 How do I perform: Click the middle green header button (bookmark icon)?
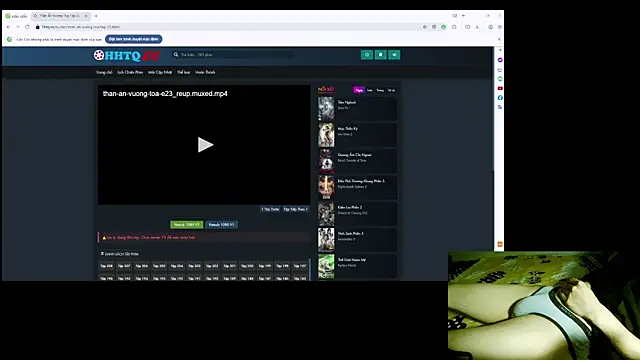[380, 55]
